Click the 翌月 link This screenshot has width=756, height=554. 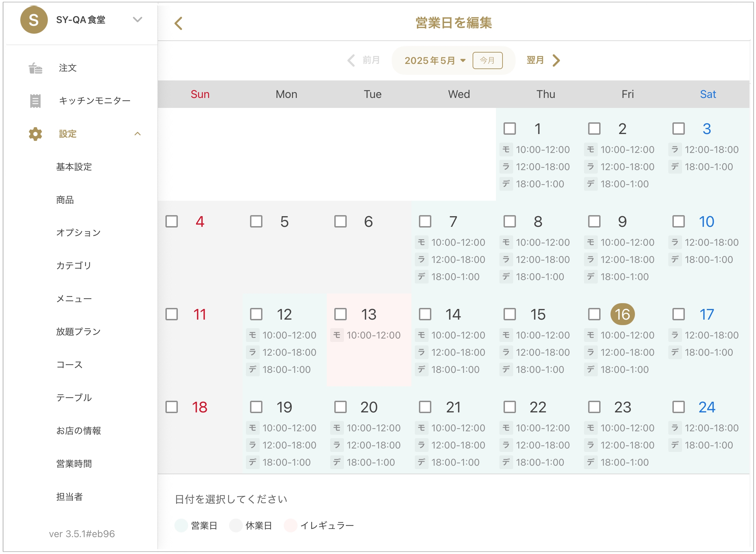tap(535, 60)
